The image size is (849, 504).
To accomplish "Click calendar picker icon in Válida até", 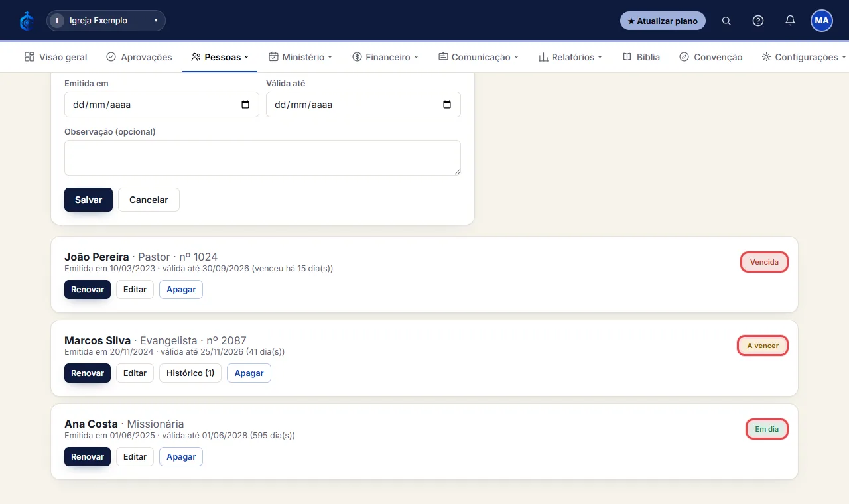I will pos(447,105).
